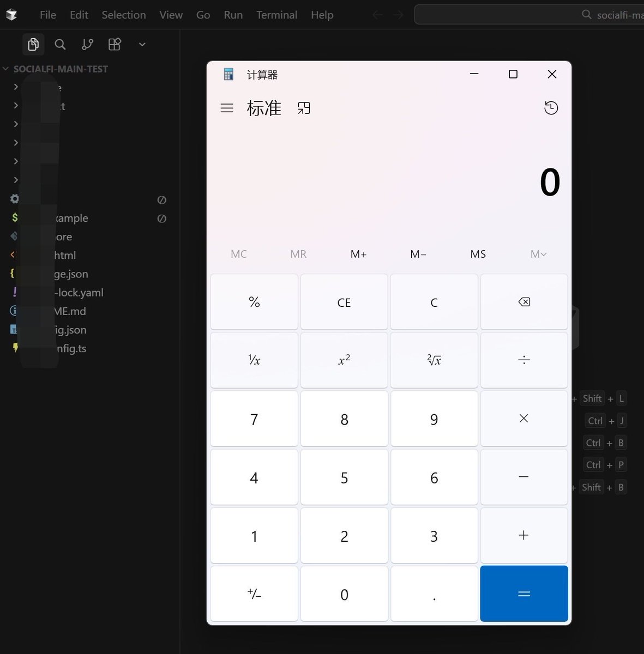The width and height of the screenshot is (644, 654).
Task: Open the File menu
Action: 48,15
